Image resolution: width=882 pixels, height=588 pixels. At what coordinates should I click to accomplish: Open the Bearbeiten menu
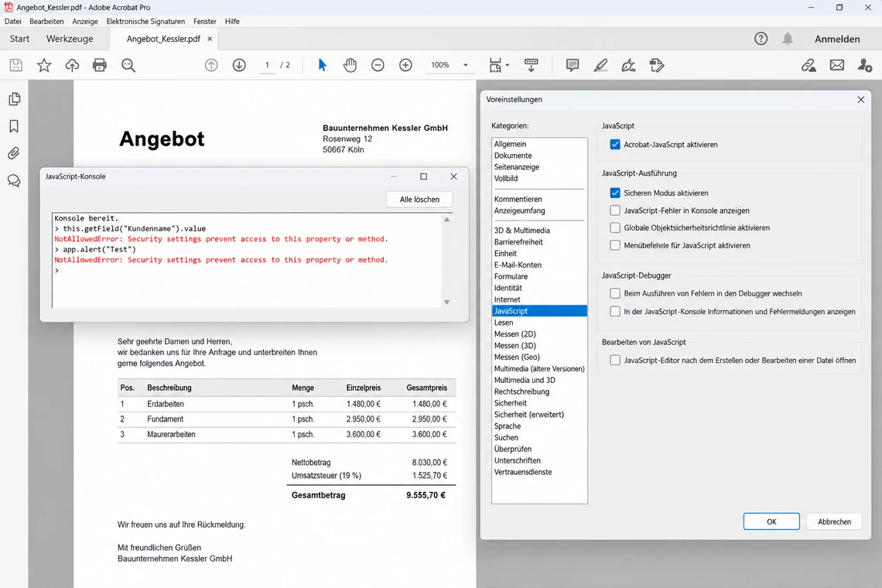tap(46, 22)
